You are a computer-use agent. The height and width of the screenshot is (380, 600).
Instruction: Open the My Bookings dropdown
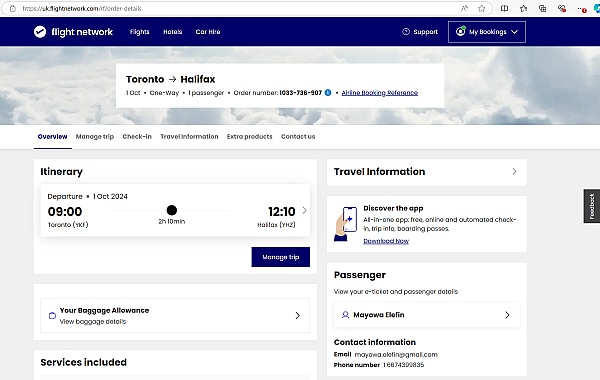click(487, 32)
